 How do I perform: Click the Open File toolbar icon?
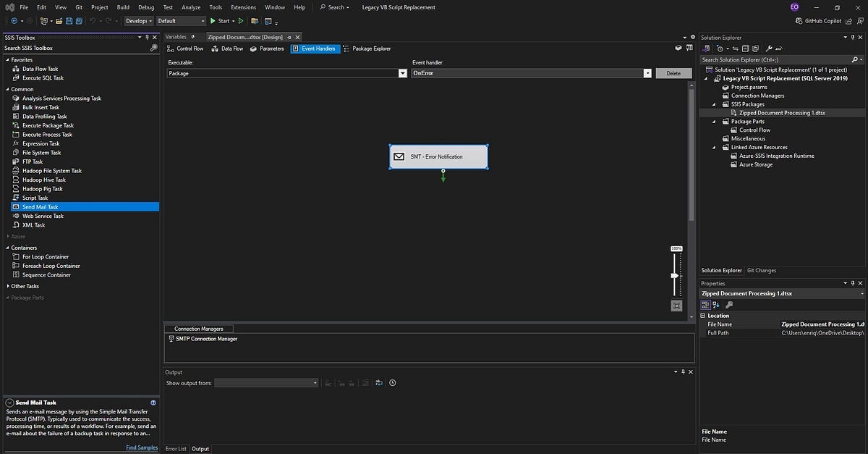(59, 21)
